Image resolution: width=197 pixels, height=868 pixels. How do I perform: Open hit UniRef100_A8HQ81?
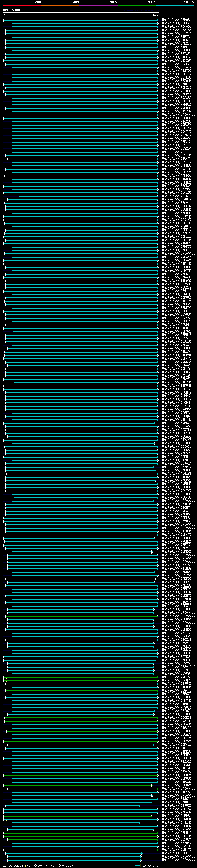coord(177,20)
